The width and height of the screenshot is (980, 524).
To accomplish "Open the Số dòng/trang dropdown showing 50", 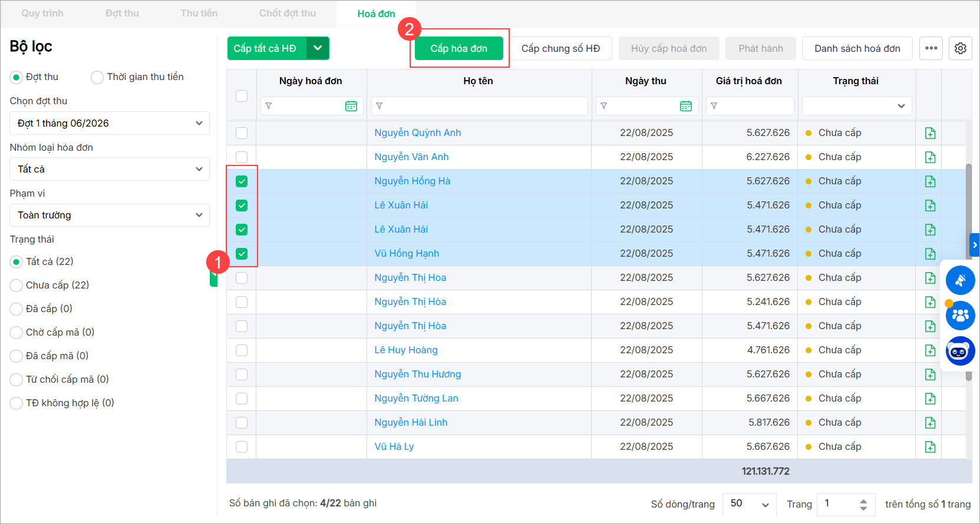I will click(748, 504).
